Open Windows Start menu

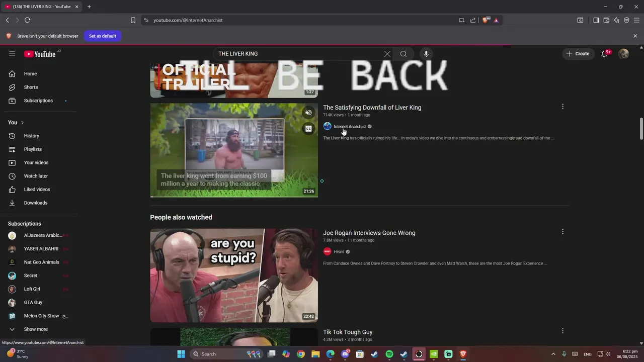181,354
